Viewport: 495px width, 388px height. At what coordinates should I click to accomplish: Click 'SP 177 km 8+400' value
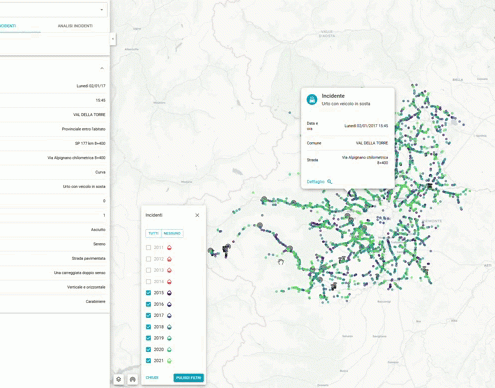point(90,143)
